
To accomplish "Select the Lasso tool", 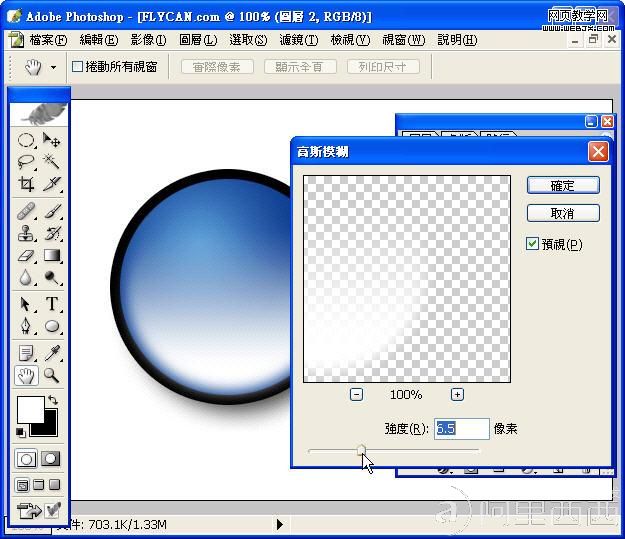I will [26, 162].
